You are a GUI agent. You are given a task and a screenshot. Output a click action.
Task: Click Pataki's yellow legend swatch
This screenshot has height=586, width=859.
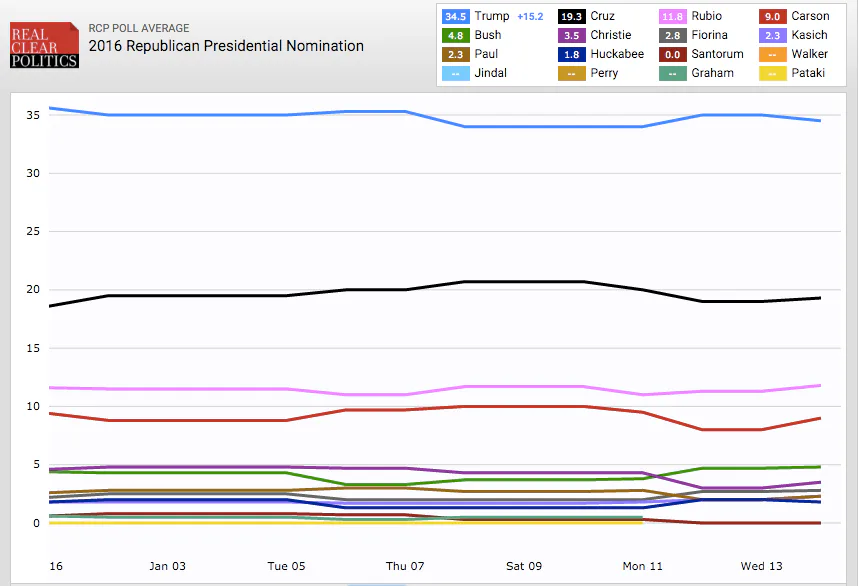click(x=772, y=73)
